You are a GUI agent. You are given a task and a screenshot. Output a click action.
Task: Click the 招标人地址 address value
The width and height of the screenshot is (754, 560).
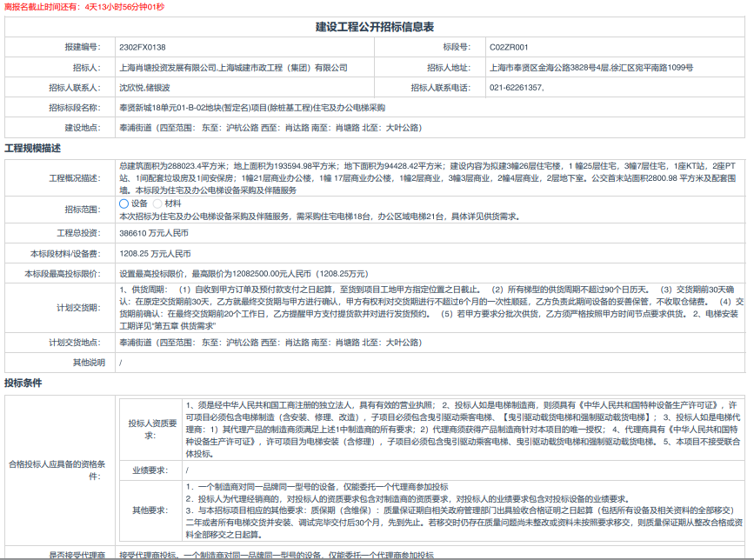(x=591, y=67)
